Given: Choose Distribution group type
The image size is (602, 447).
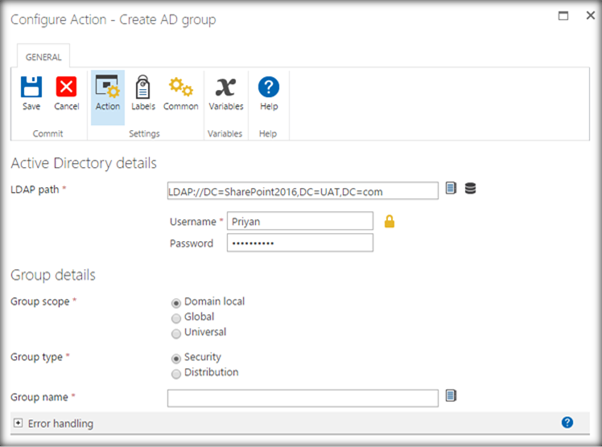Looking at the screenshot, I should click(x=177, y=373).
